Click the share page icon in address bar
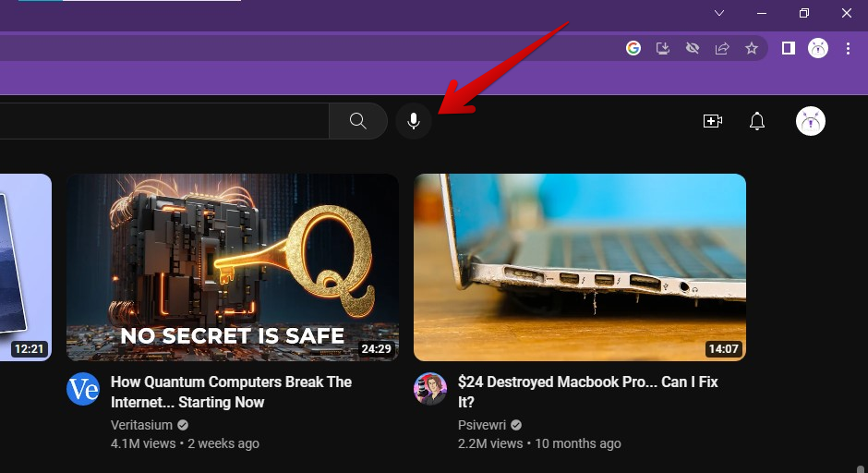Screen dimensions: 868x473 click(722, 48)
